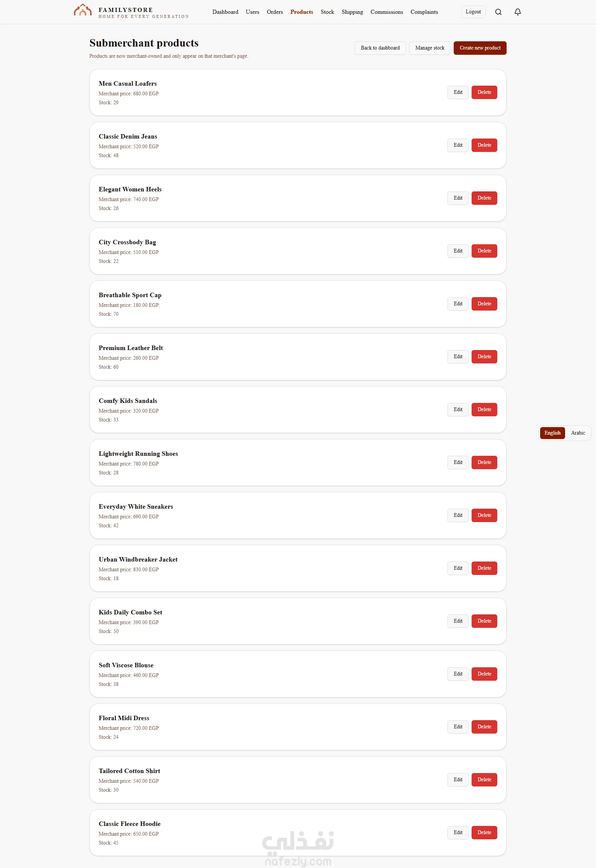This screenshot has width=596, height=868.
Task: Open the notifications bell
Action: pyautogui.click(x=517, y=12)
